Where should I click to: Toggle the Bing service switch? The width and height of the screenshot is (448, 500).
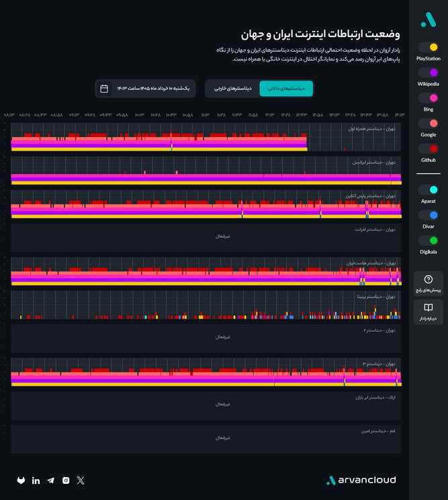tap(429, 98)
